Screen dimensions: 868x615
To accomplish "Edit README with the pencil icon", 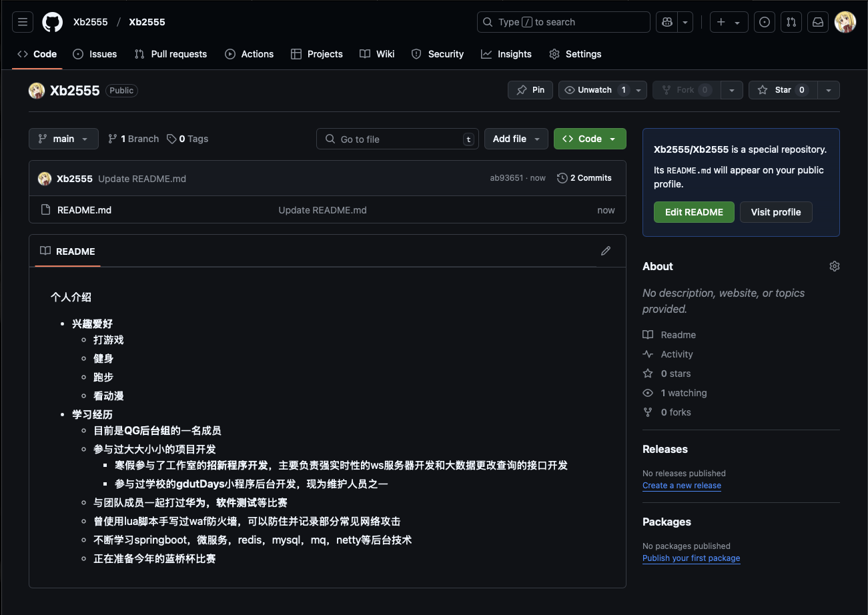I will click(606, 251).
